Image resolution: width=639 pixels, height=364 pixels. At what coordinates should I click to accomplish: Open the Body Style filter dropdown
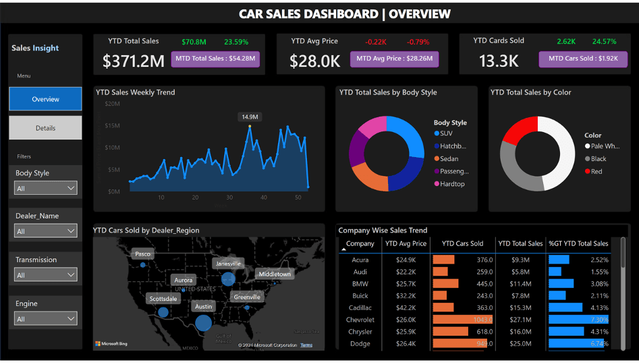tap(46, 188)
